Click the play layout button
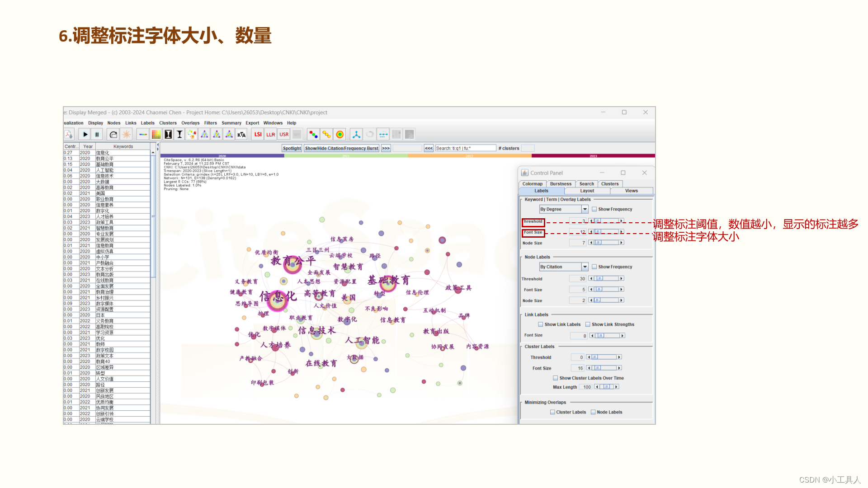Image resolution: width=868 pixels, height=488 pixels. tap(85, 134)
